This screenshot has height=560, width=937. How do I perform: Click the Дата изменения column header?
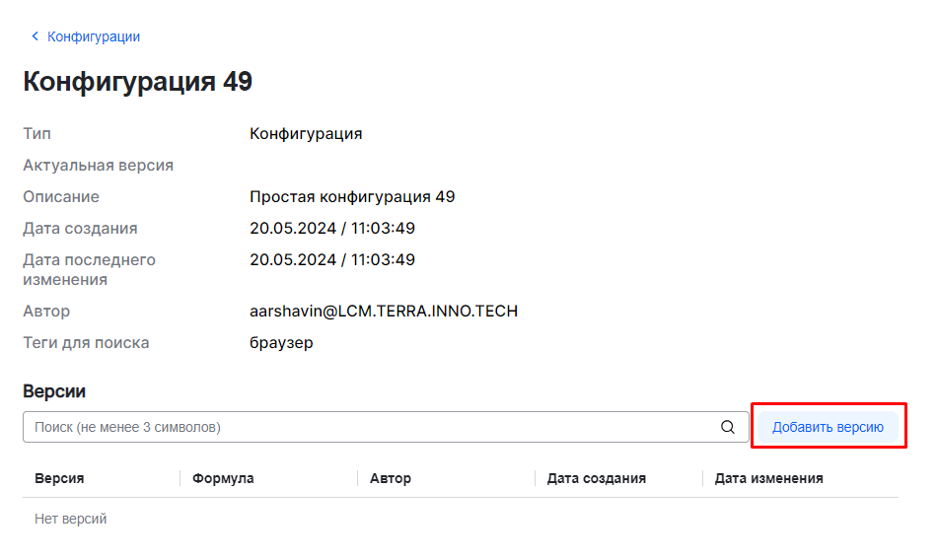coord(768,478)
